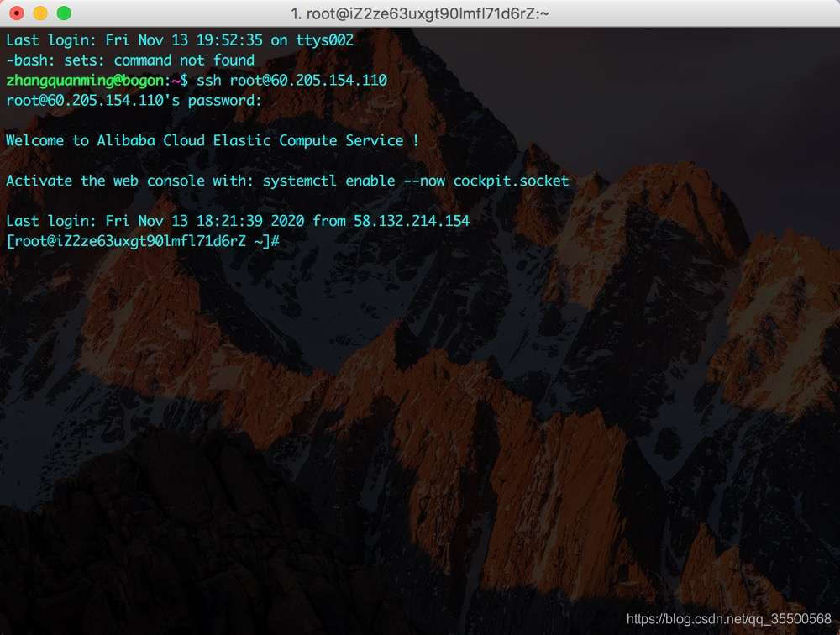840x635 pixels.
Task: Click the 'ssh root@60.205.154.110' command text
Action: [292, 81]
